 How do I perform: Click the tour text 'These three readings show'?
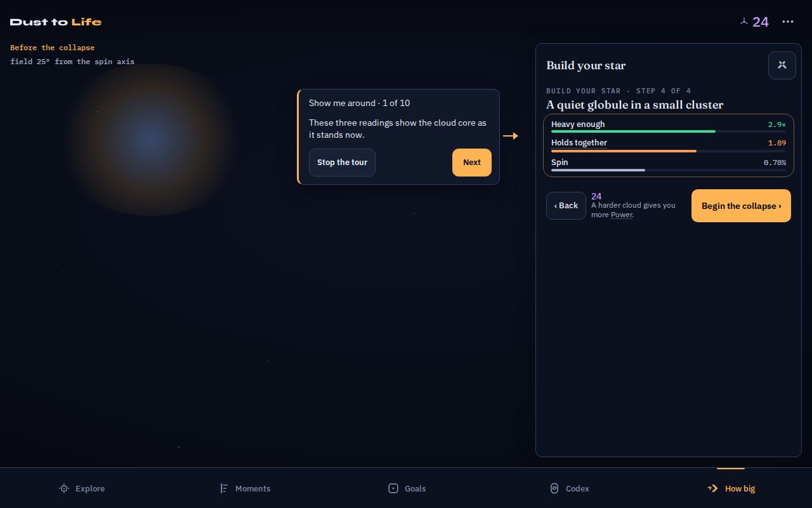[359, 123]
